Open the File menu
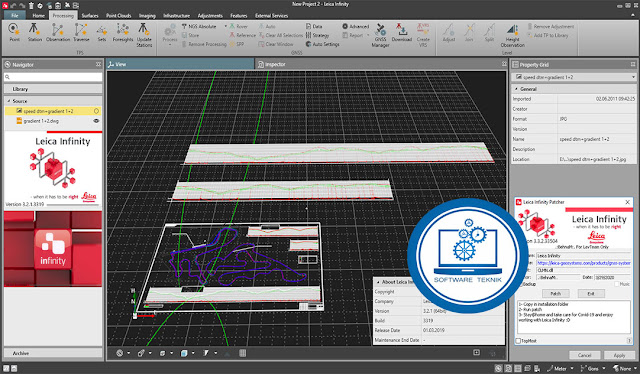This screenshot has width=640, height=374. (15, 16)
